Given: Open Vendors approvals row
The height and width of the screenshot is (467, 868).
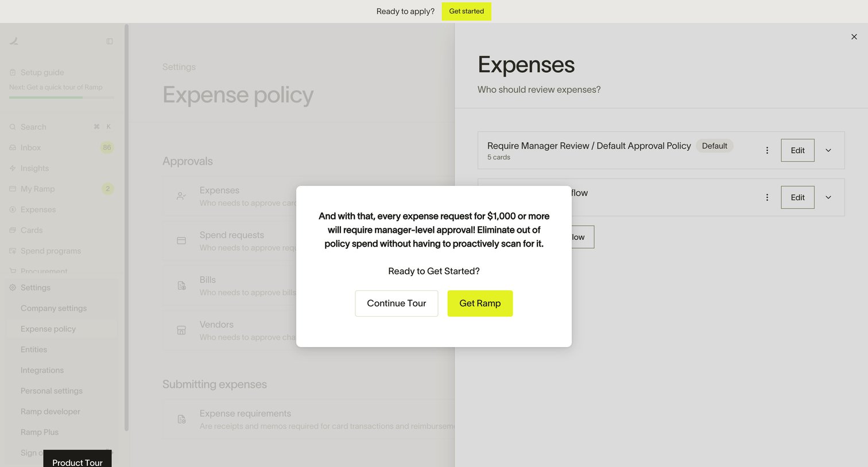Looking at the screenshot, I should pyautogui.click(x=308, y=330).
